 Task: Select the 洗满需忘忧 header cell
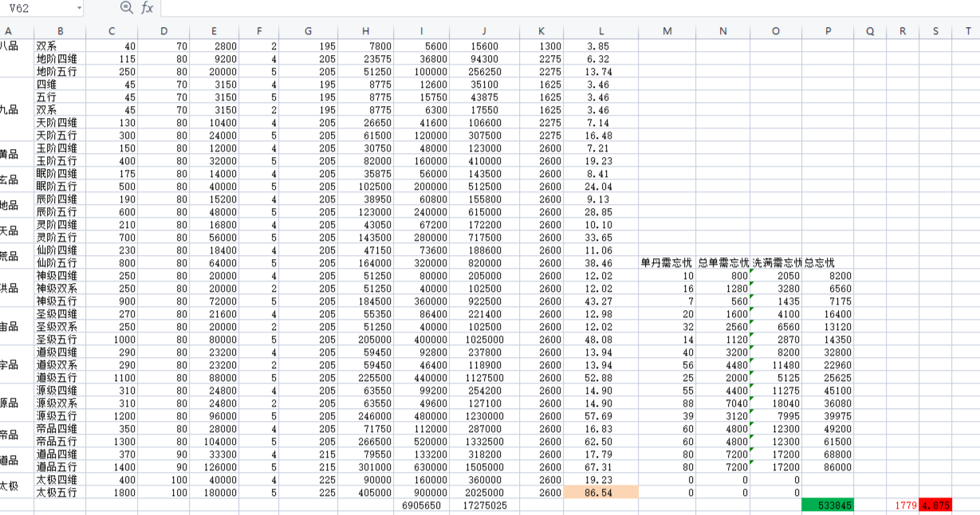776,263
